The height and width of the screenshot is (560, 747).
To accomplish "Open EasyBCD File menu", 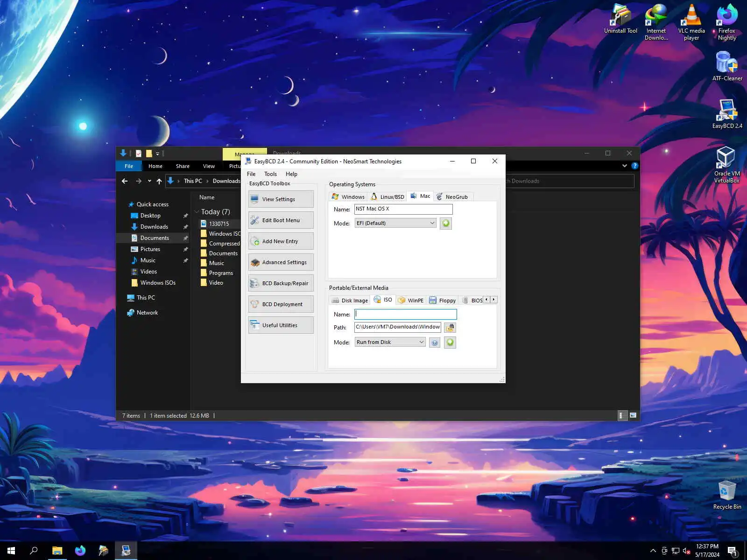I will pyautogui.click(x=251, y=174).
